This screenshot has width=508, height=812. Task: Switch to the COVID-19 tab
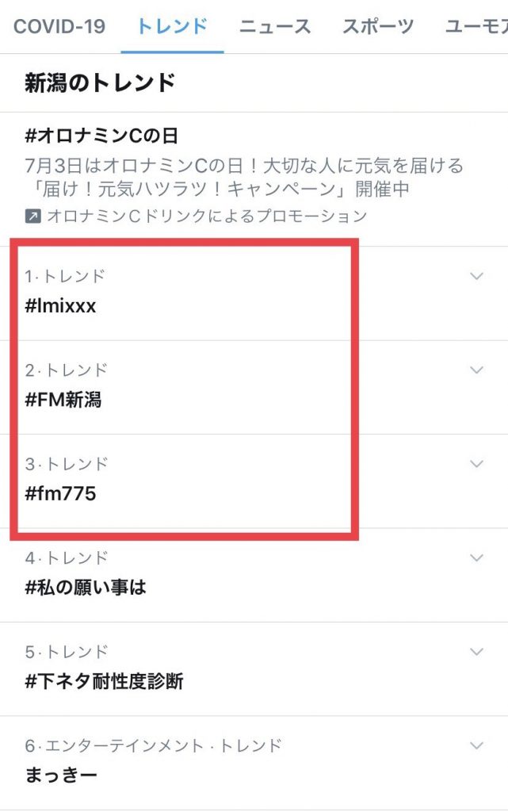point(59,26)
